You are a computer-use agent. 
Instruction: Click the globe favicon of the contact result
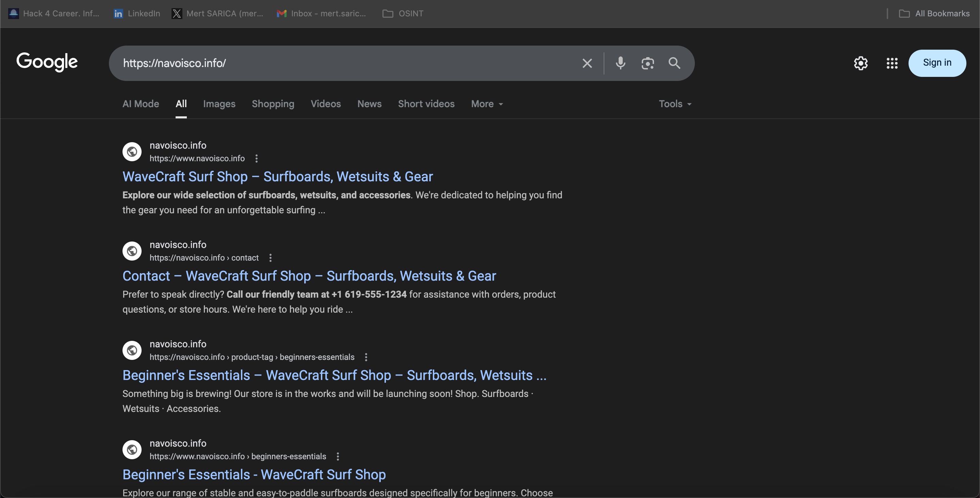pyautogui.click(x=132, y=251)
